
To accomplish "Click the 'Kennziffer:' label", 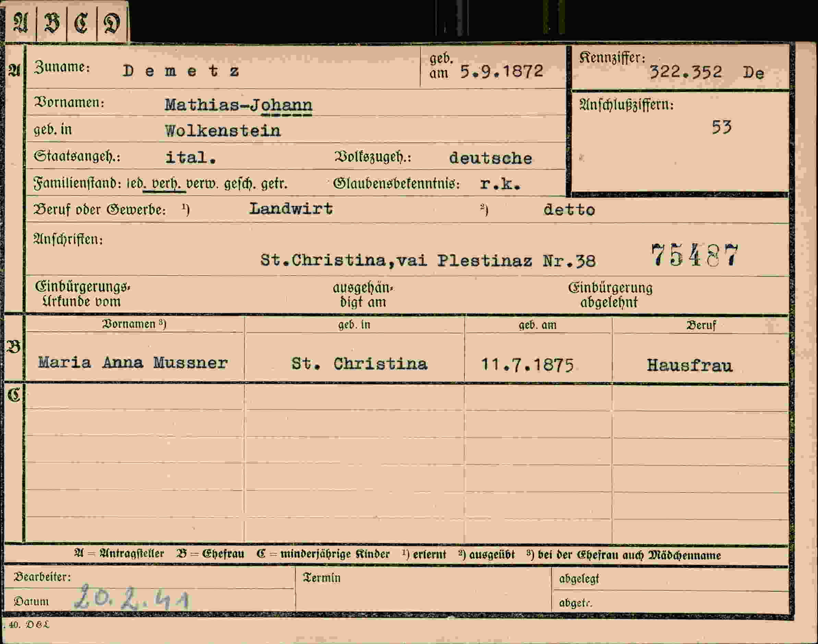I will tap(612, 58).
